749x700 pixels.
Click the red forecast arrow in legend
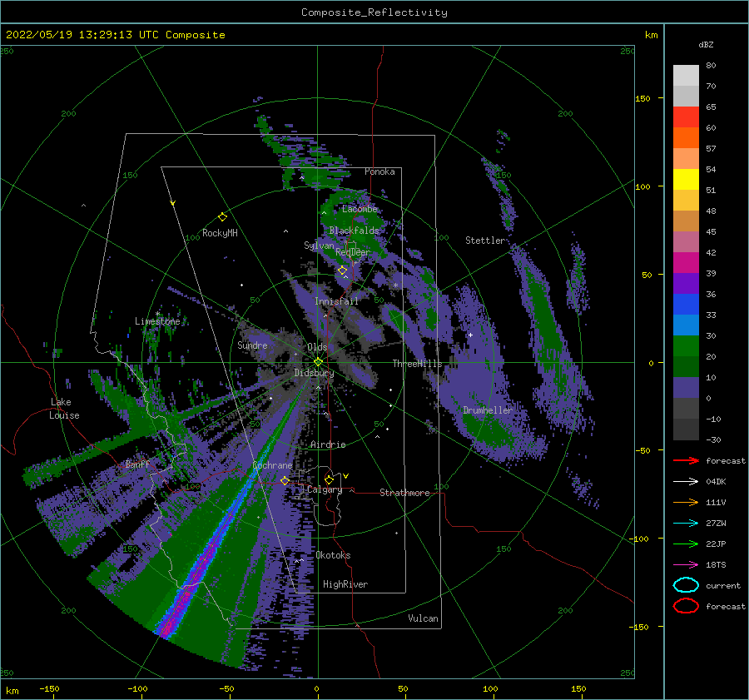tap(686, 460)
